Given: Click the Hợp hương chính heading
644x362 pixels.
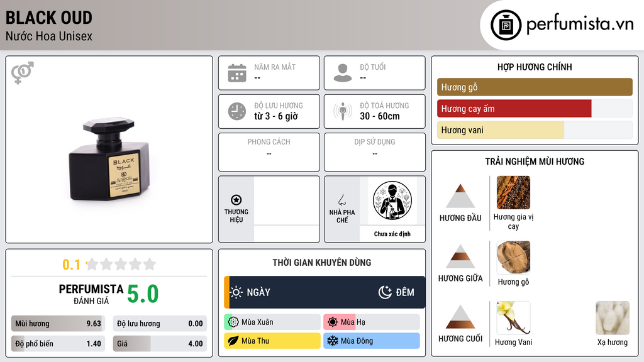Looking at the screenshot, I should 535,67.
